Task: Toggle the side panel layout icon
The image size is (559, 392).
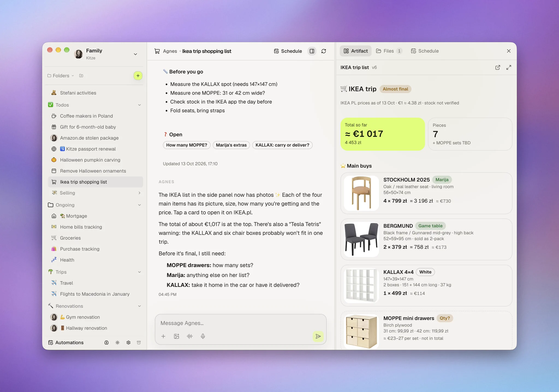Action: [x=312, y=51]
